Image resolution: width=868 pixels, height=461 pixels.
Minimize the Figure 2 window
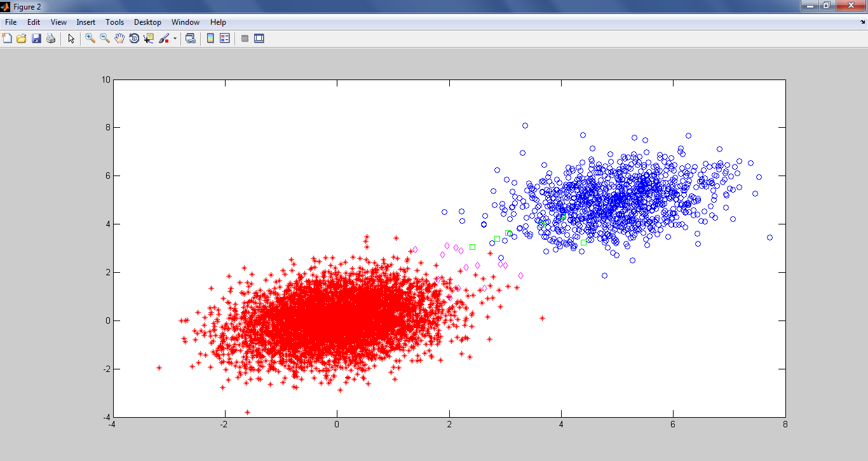(809, 6)
